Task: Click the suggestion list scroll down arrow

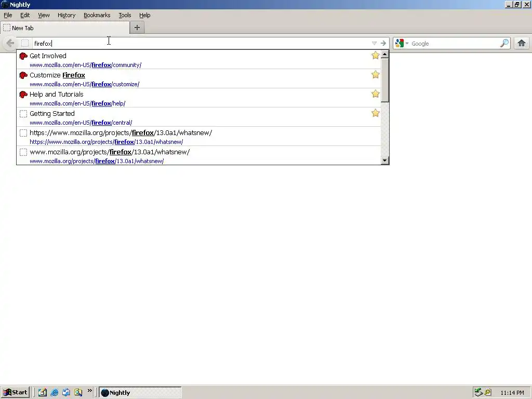Action: point(385,161)
